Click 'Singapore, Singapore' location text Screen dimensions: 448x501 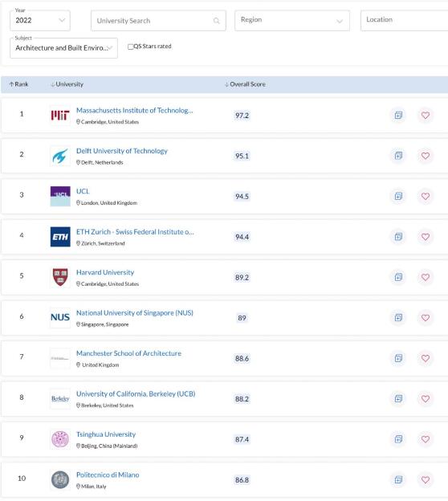104,324
